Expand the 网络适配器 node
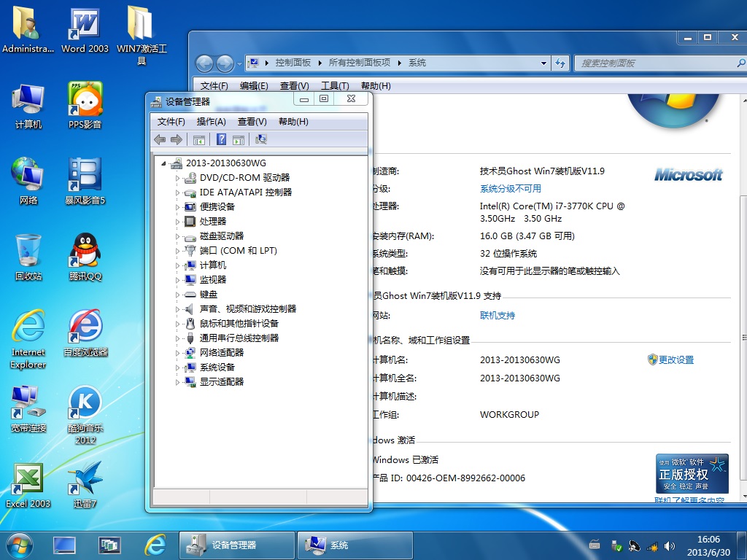This screenshot has width=747, height=560. click(177, 354)
